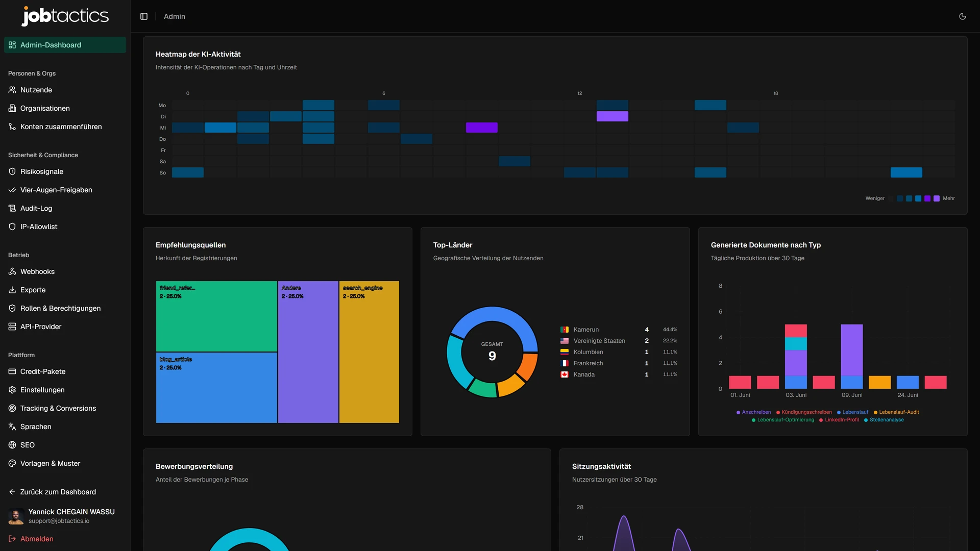Viewport: 980px width, 551px height.
Task: Toggle the Lebenslauf legend entry
Action: [x=852, y=412]
